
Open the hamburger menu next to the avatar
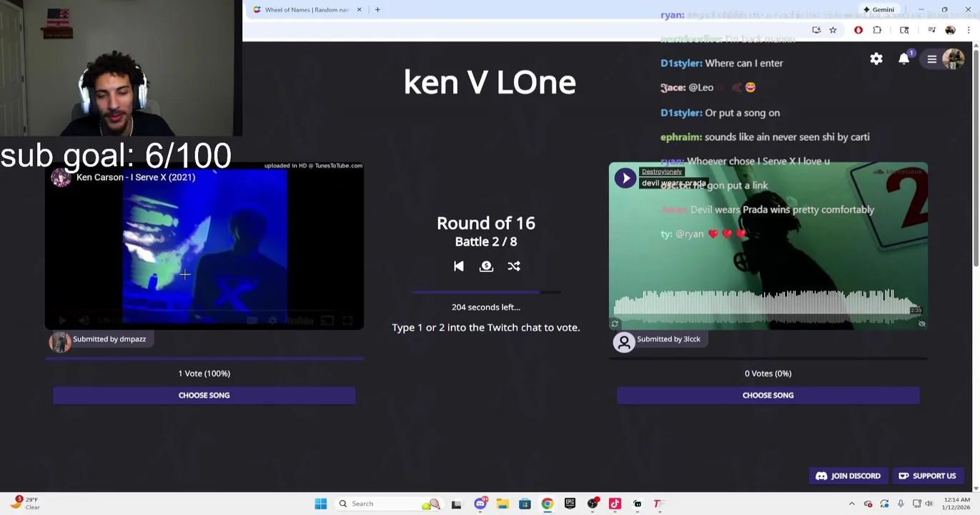tap(932, 59)
